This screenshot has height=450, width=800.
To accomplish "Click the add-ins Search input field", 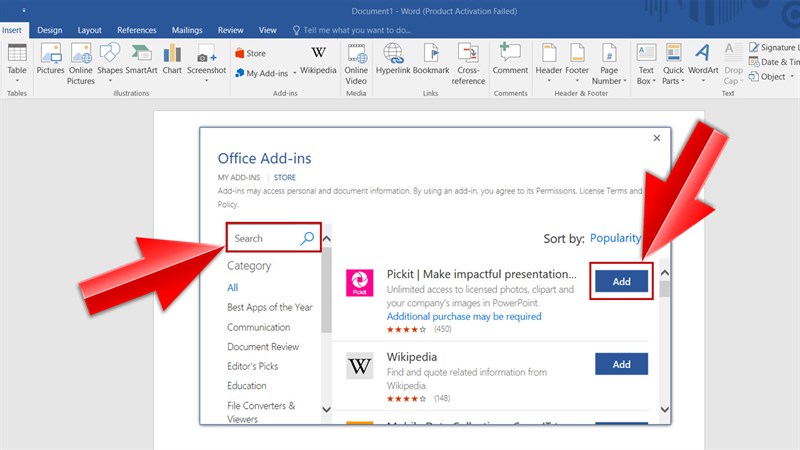I will 263,238.
